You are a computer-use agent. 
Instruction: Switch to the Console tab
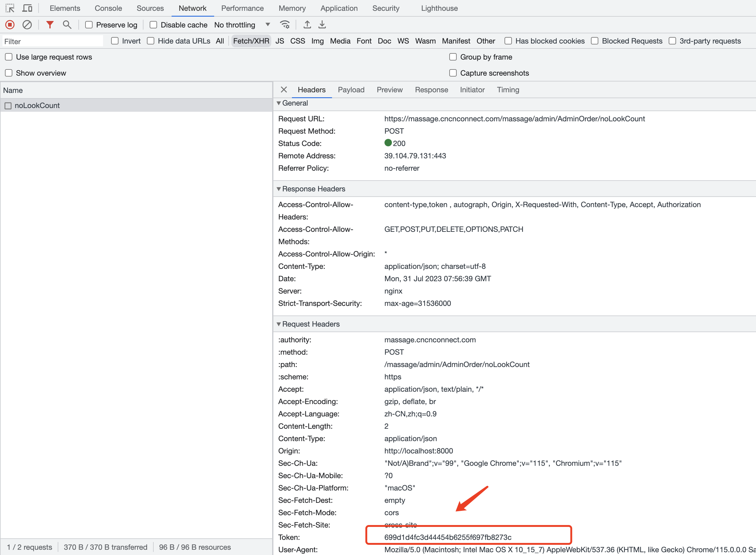click(x=108, y=8)
